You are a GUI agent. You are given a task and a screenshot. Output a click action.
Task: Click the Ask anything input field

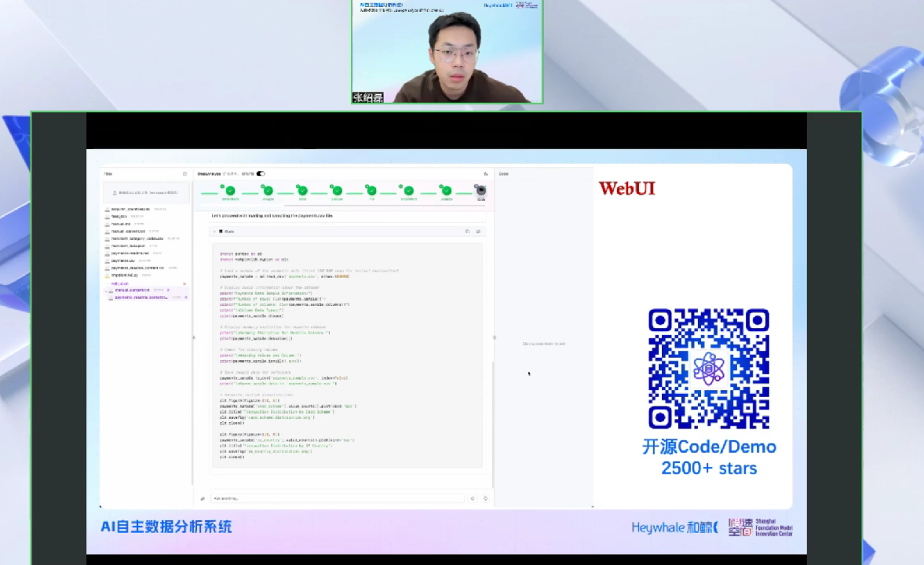click(338, 498)
